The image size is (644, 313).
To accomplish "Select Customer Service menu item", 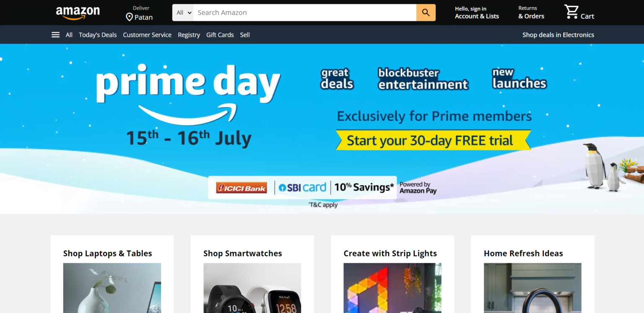I will coord(147,35).
